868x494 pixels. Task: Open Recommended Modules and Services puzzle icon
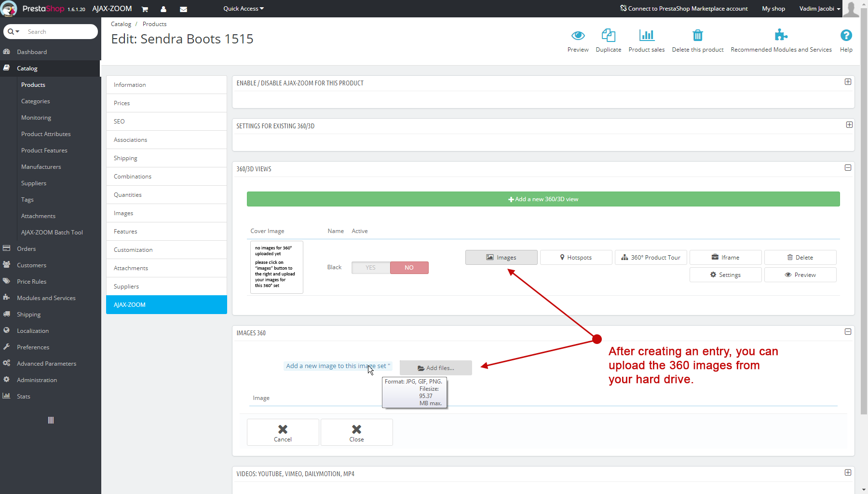(781, 35)
